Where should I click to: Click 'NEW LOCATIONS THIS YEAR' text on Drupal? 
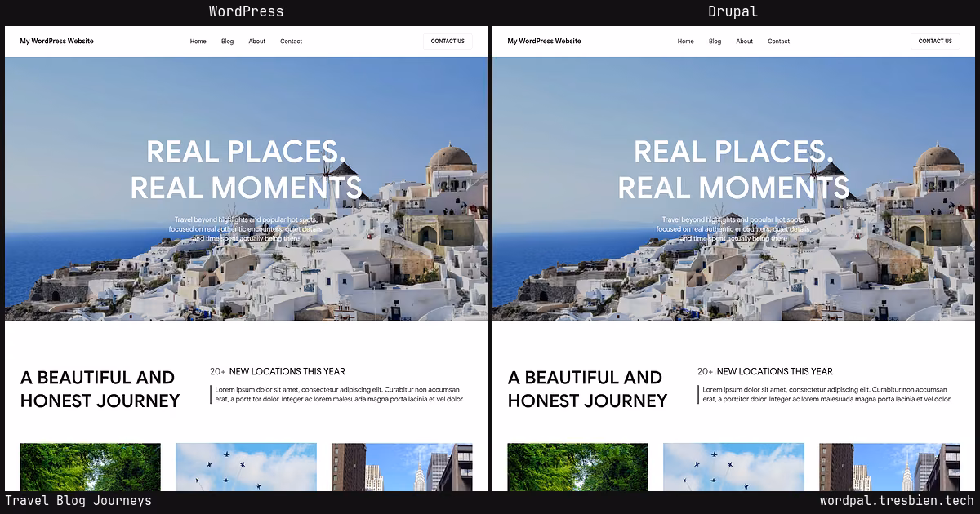click(775, 371)
